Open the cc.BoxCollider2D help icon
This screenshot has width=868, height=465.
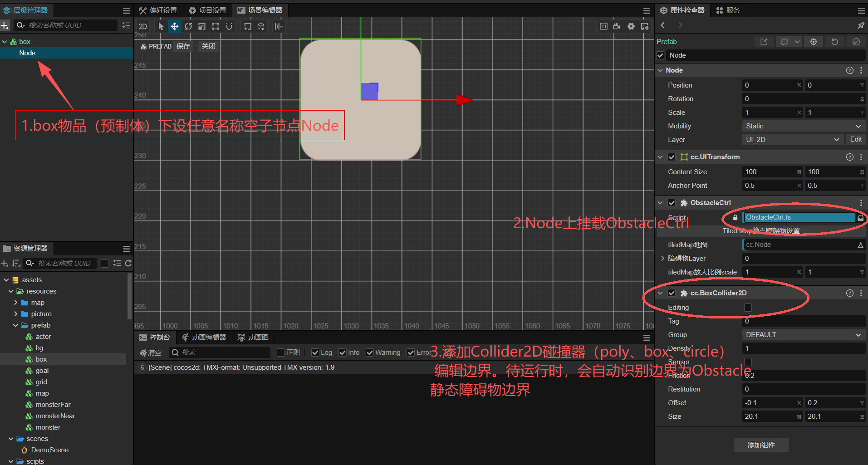click(x=849, y=293)
